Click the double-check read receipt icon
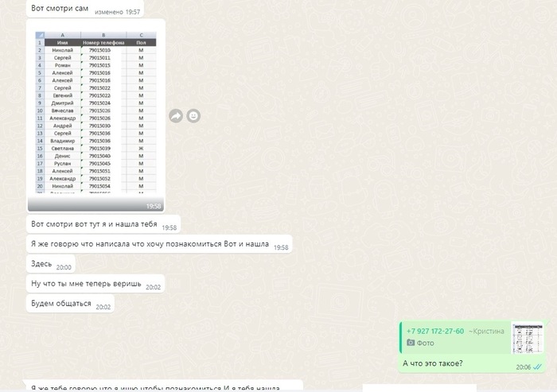The image size is (557, 392). pos(537,367)
